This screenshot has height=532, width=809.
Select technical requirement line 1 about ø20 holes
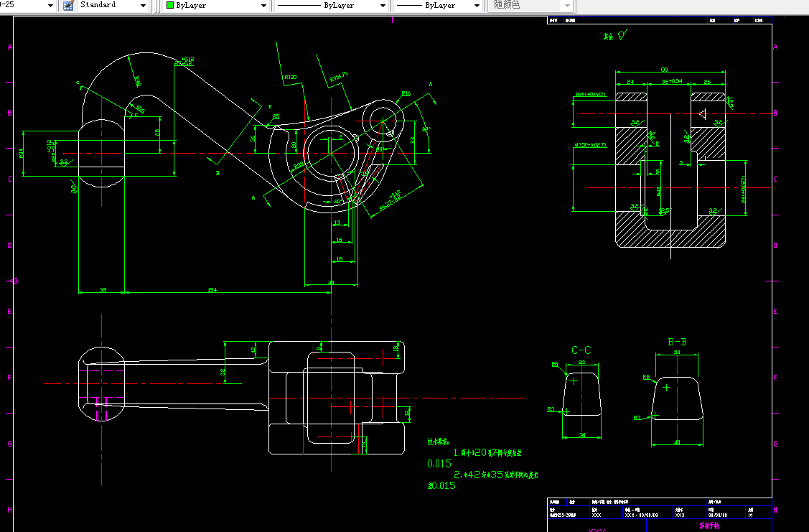pos(487,452)
